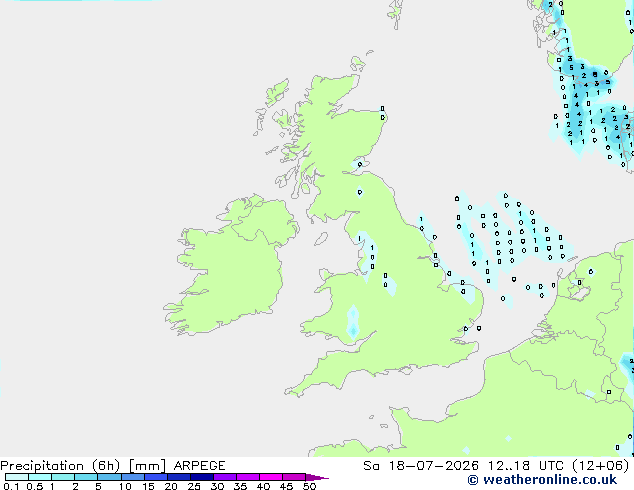Pick the 10–15 mm legend color swatch
Viewport: 634px width, 490px height.
coord(132,477)
